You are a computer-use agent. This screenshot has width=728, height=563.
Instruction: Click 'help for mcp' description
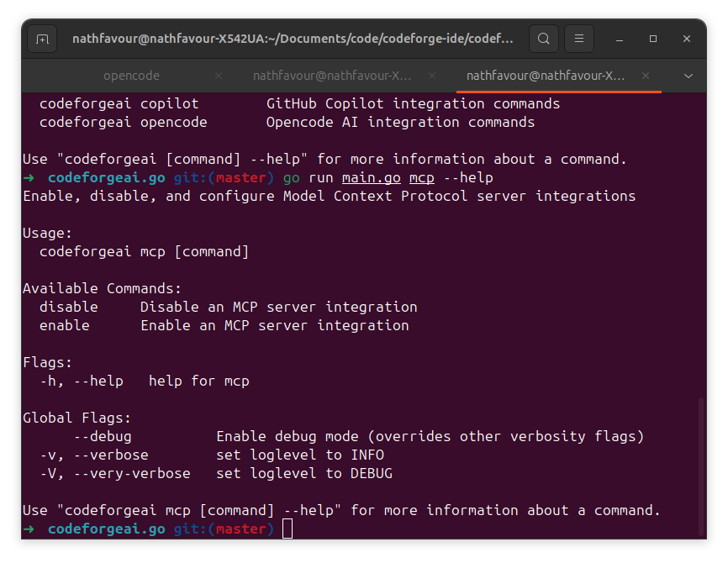198,381
